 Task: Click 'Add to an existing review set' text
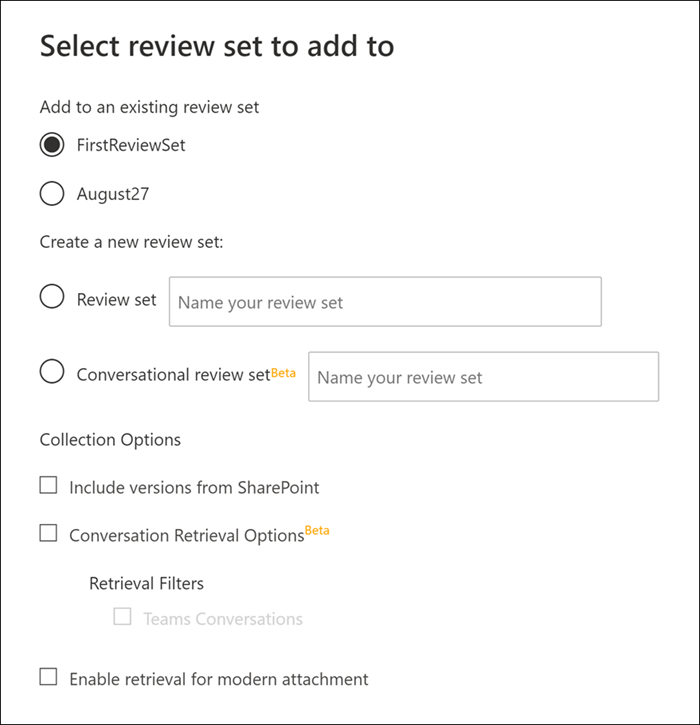149,107
